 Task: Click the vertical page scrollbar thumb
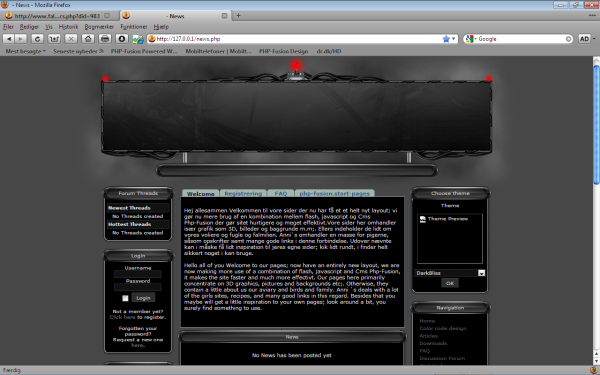pos(596,124)
